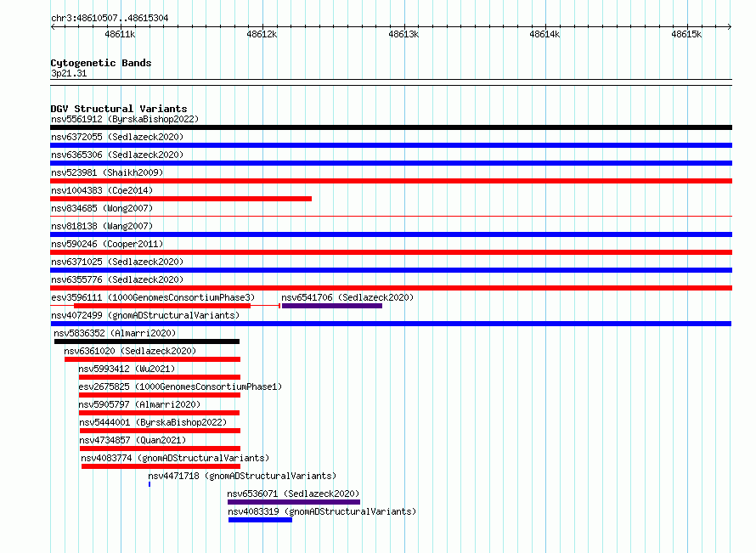Select the red nsv6355776 variant bar
Viewport: 756px width, 553px height.
(391, 288)
